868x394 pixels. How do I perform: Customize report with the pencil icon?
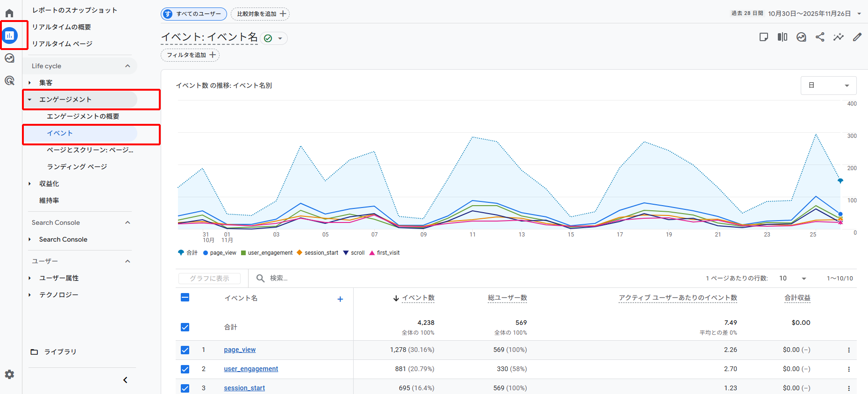pos(857,37)
